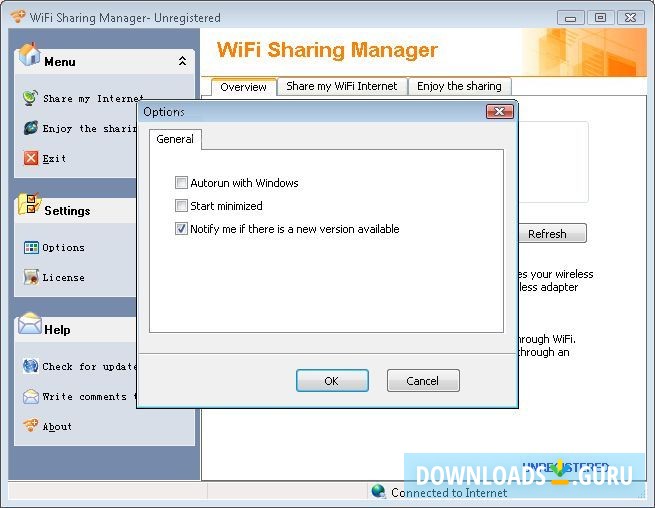Click the Settings checklist icon
The width and height of the screenshot is (655, 508).
29,204
